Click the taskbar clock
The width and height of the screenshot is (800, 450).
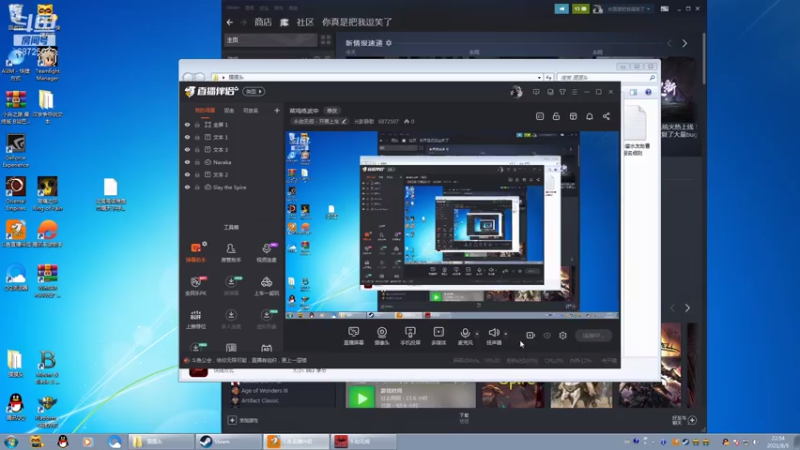[778, 442]
